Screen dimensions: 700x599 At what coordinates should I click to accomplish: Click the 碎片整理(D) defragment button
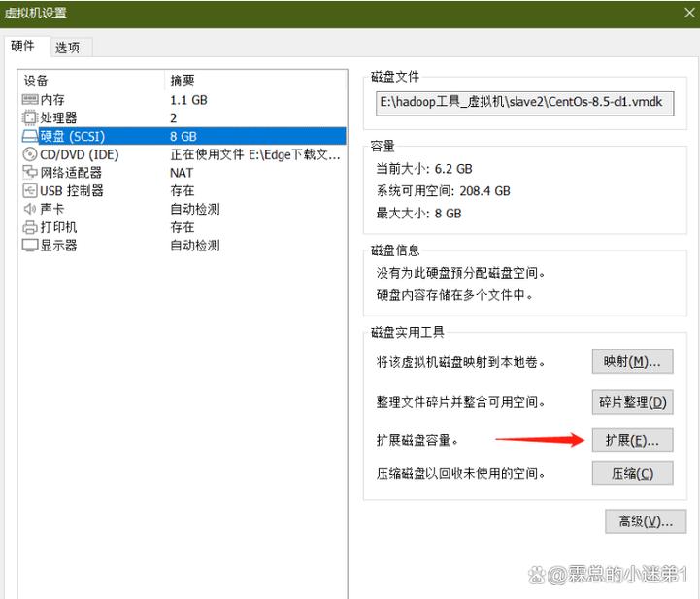pyautogui.click(x=632, y=402)
